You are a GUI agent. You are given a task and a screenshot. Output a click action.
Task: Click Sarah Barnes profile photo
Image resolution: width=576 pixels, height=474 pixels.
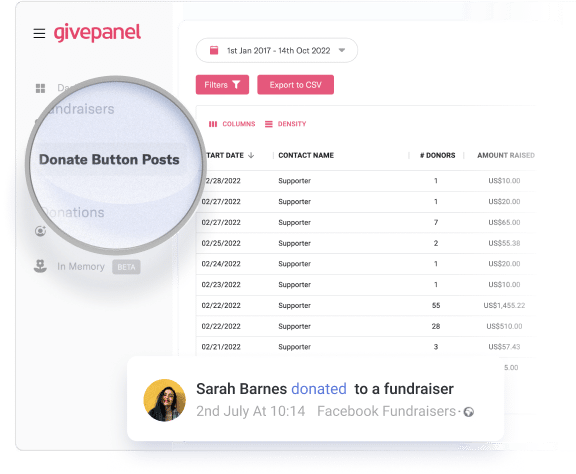pyautogui.click(x=164, y=400)
